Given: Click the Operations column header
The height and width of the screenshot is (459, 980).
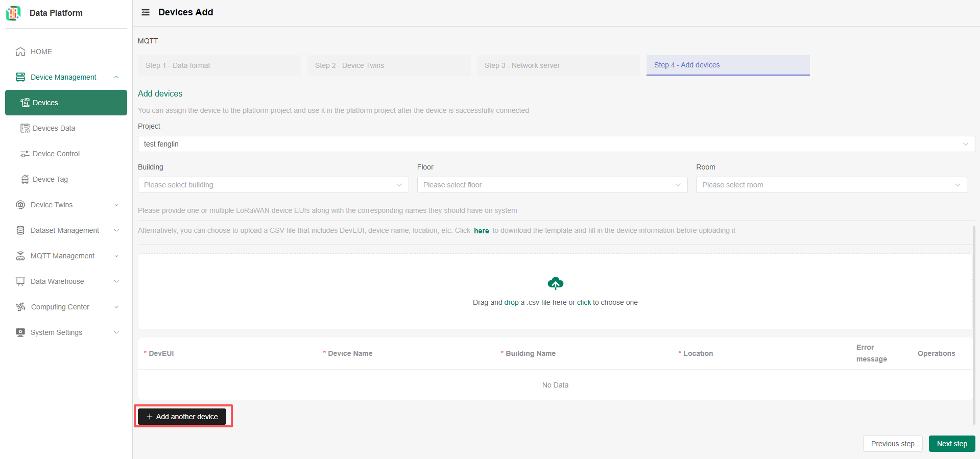Looking at the screenshot, I should (936, 353).
